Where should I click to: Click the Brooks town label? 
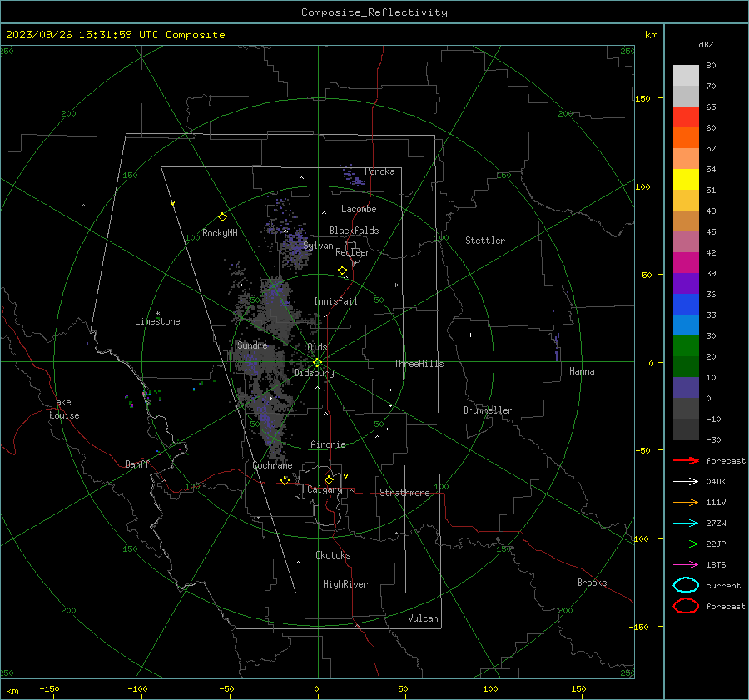(x=592, y=583)
